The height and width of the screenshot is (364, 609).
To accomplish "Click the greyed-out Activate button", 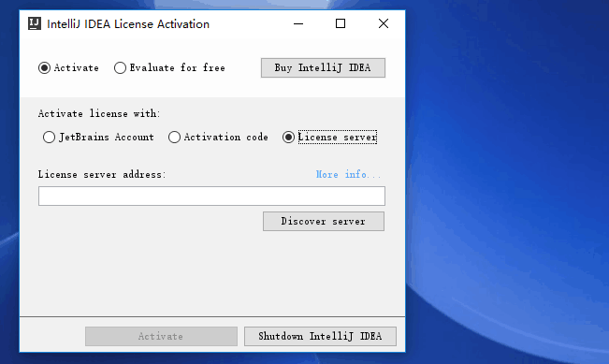I will click(161, 336).
